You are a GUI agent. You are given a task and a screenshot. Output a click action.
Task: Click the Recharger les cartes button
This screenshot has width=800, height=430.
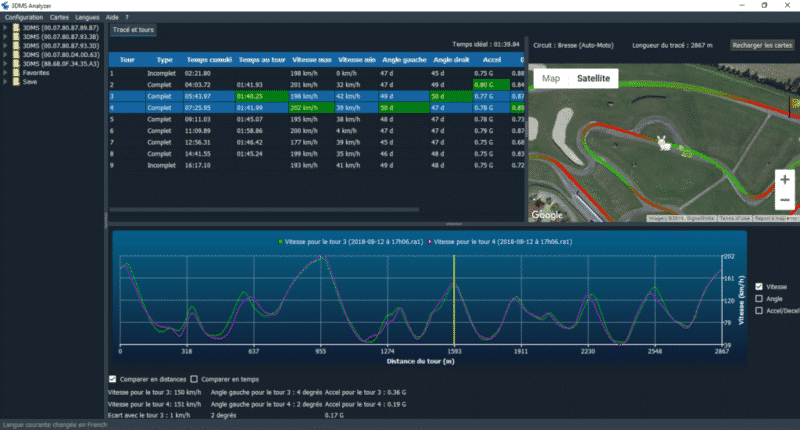(762, 45)
